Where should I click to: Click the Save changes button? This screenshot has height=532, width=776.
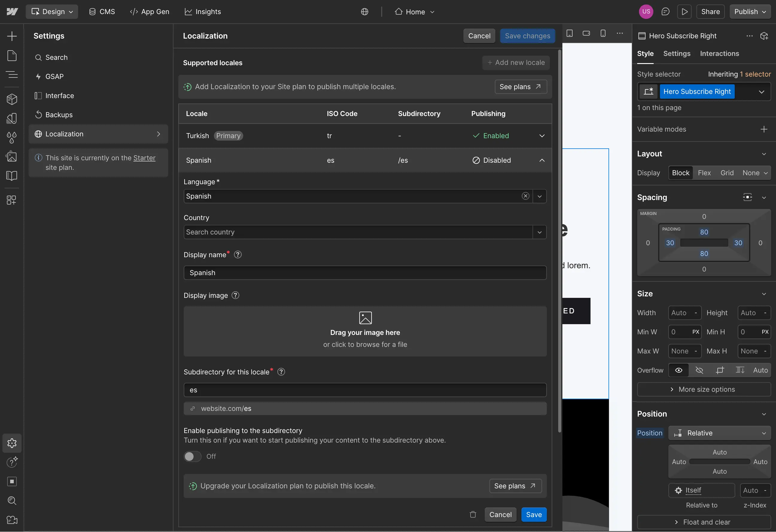tap(527, 36)
